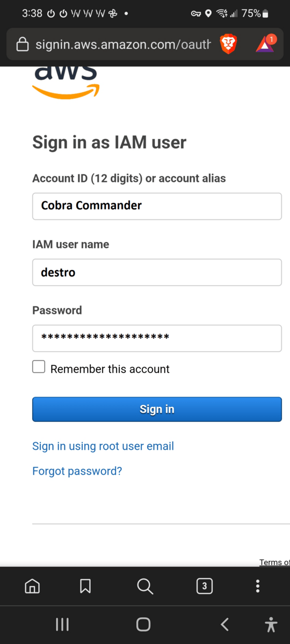Open the Brave Rewards triangle icon

[265, 43]
